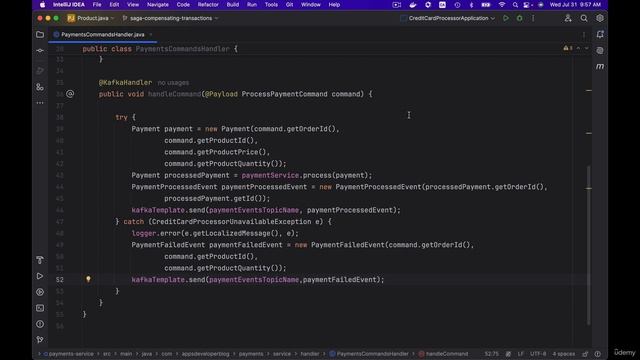The image size is (640, 360).
Task: Open the File menu
Action: [x=97, y=4]
